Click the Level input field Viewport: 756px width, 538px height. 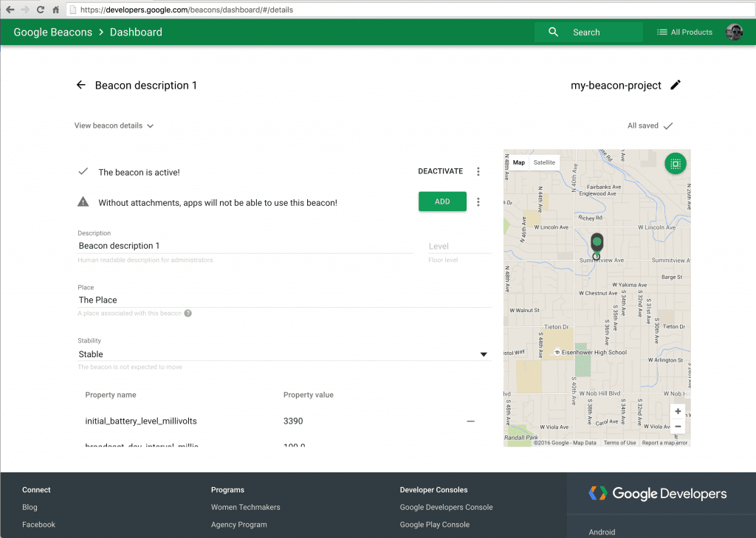point(459,246)
